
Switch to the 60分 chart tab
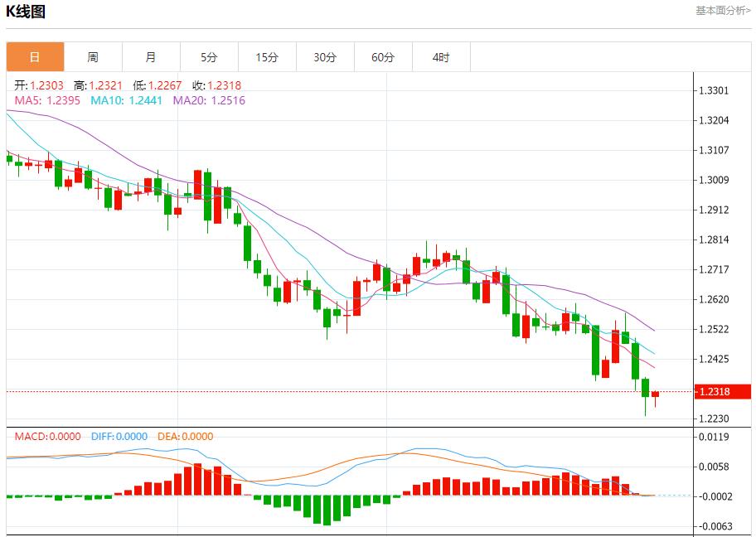pyautogui.click(x=383, y=57)
